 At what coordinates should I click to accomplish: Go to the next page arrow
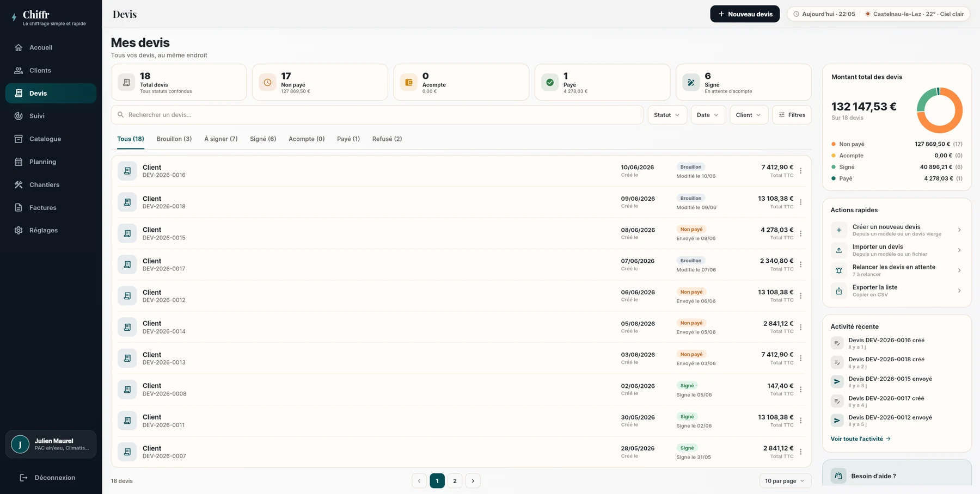pyautogui.click(x=473, y=481)
